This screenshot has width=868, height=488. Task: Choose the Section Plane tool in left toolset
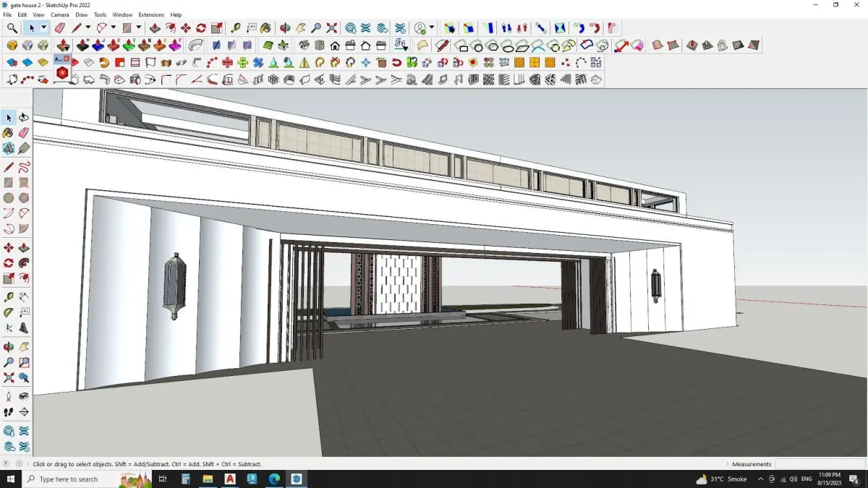[24, 412]
